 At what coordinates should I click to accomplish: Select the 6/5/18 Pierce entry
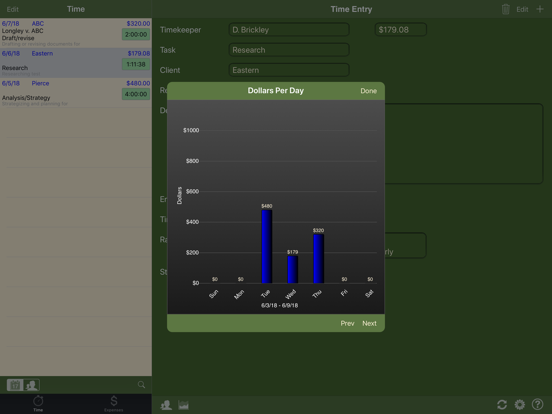click(76, 93)
